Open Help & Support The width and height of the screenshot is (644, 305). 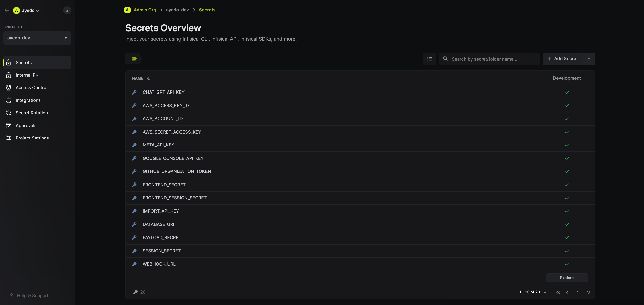[x=29, y=295]
